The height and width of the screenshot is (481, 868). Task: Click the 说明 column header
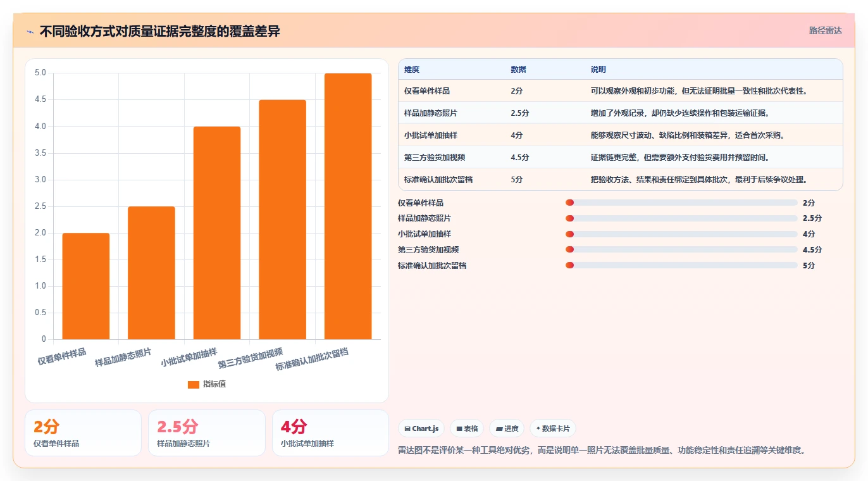[598, 70]
